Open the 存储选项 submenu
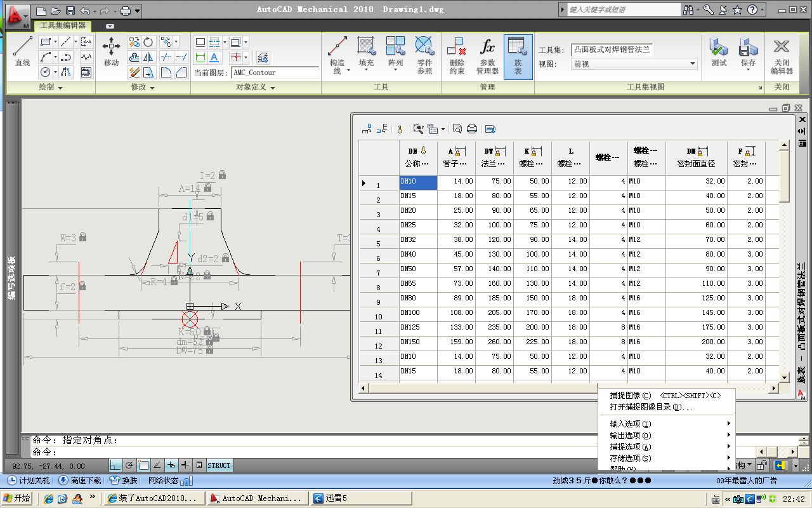 click(x=666, y=458)
